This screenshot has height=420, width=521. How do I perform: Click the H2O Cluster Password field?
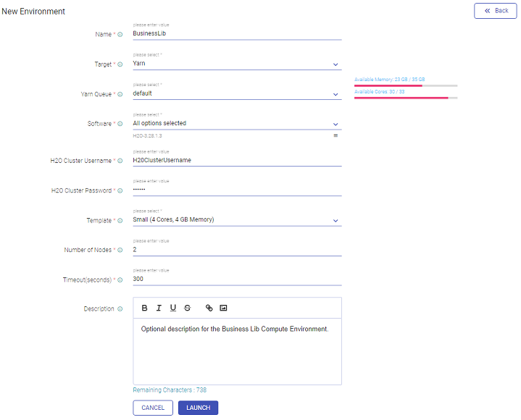(x=237, y=190)
